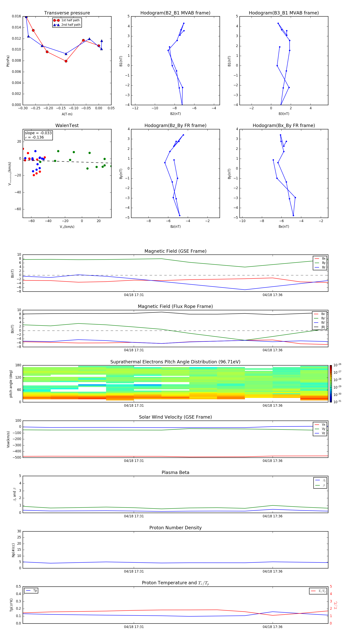Click the pitch angle spectrogram colorbar
Image resolution: width=351 pixels, height=644 pixels.
click(331, 384)
